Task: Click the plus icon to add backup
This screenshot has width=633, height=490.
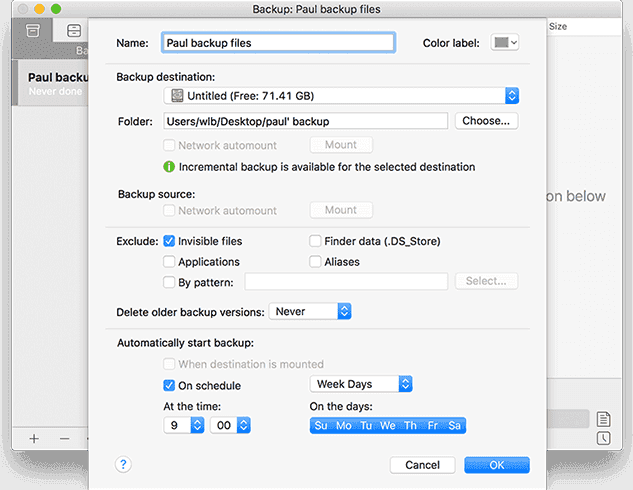Action: 34,438
